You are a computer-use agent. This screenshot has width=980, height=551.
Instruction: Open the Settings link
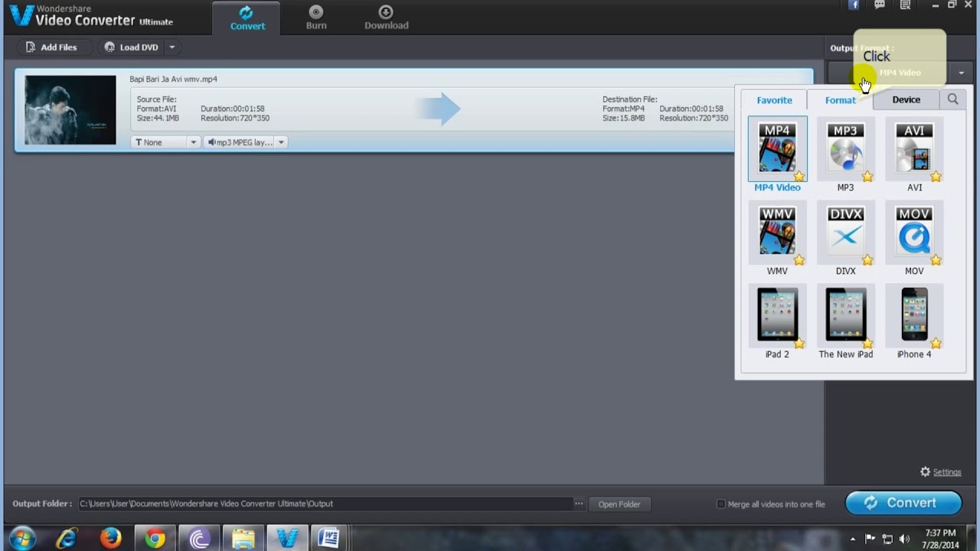pyautogui.click(x=946, y=472)
